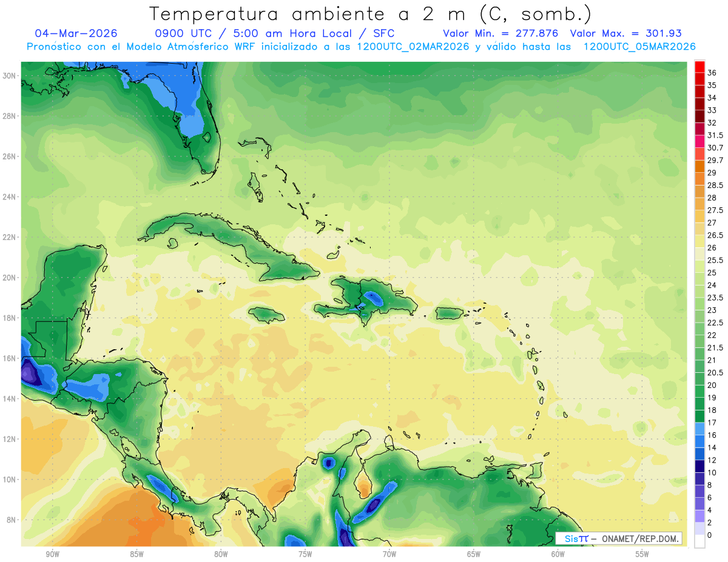728x562 pixels.
Task: Pick the green swatch between 20 and 20.5
Action: 699,380
